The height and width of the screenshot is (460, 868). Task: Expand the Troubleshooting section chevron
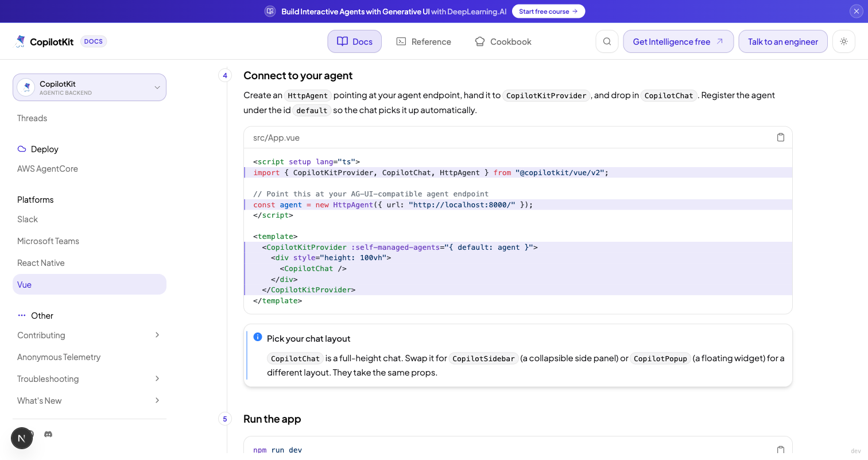(157, 378)
